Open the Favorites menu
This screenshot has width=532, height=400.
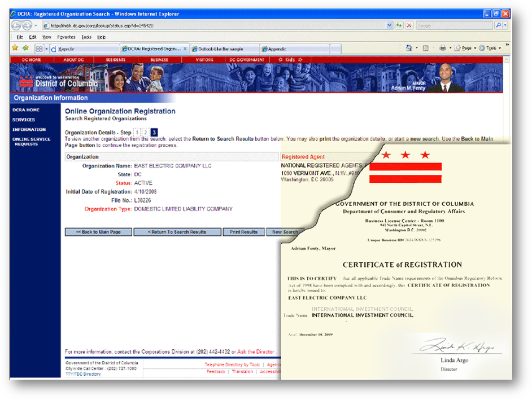(x=66, y=37)
